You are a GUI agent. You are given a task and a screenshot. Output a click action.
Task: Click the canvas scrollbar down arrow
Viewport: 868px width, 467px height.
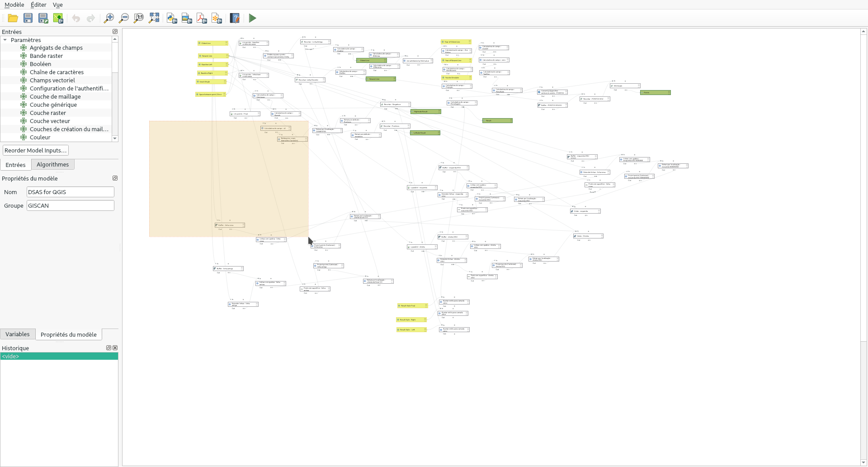click(863, 462)
